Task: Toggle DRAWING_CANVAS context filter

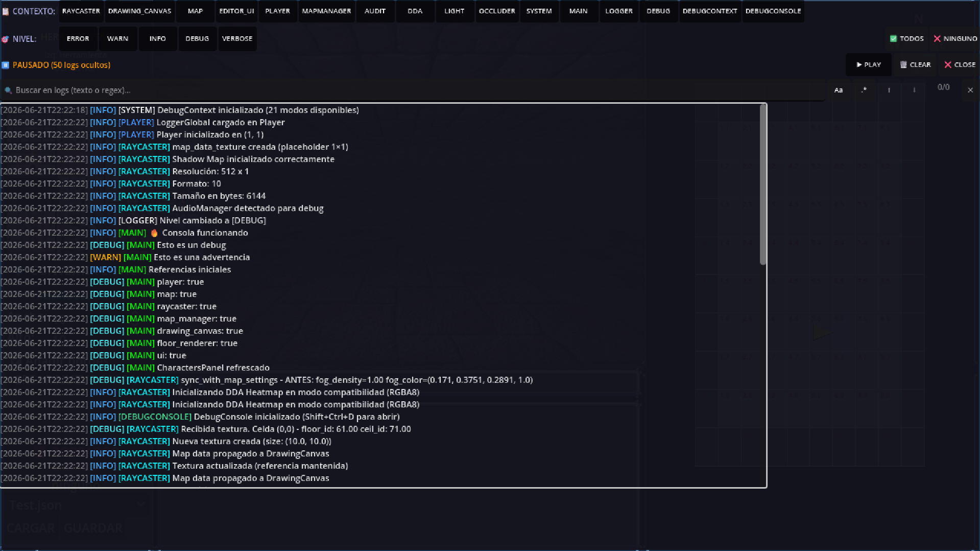Action: (140, 11)
